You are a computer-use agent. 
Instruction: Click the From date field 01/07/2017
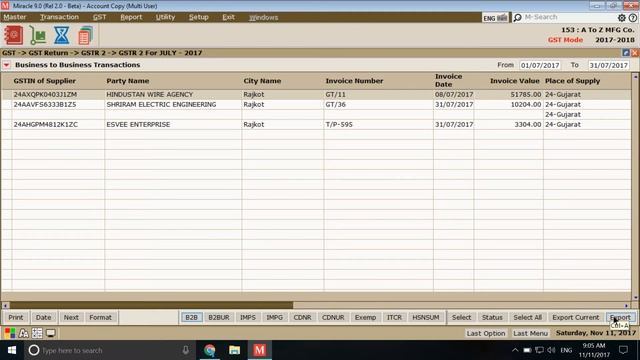tap(540, 65)
